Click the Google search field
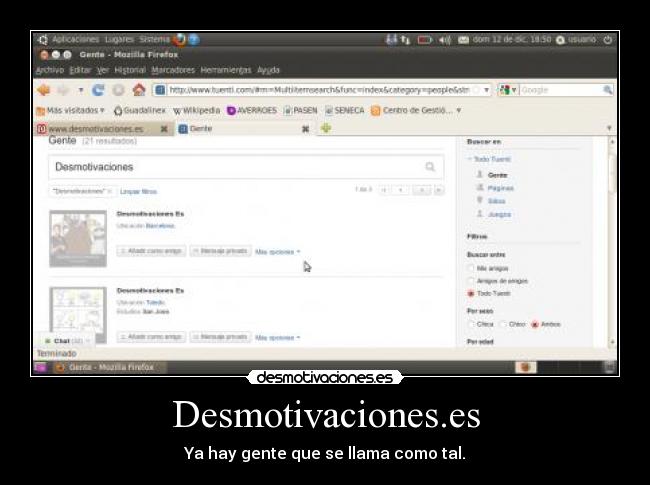 pos(561,90)
